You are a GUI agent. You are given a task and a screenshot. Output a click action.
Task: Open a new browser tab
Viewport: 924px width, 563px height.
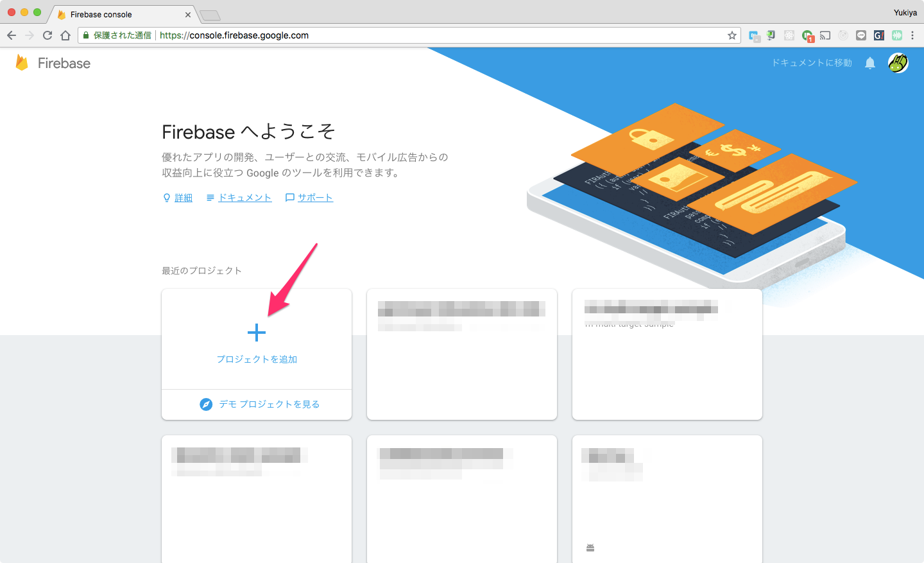(210, 15)
